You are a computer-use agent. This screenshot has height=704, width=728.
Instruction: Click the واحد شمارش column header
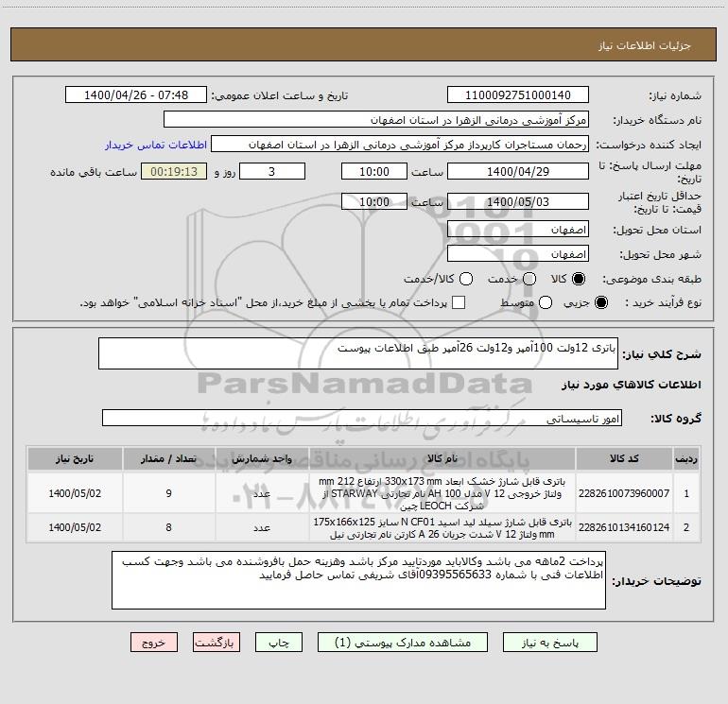pos(262,459)
